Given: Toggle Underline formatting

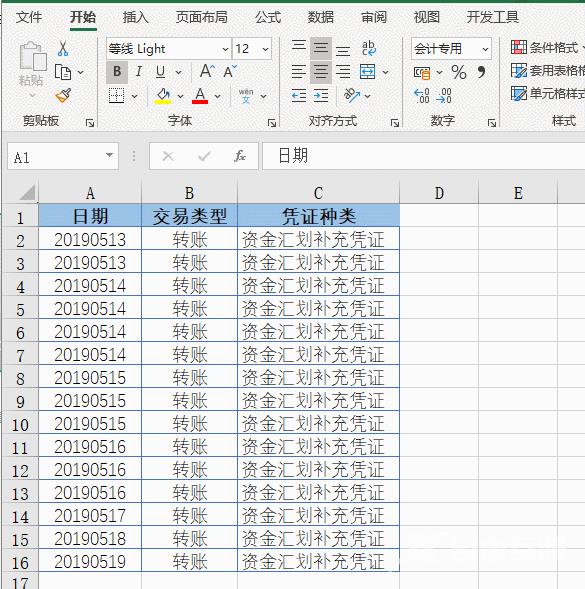Looking at the screenshot, I should point(160,71).
